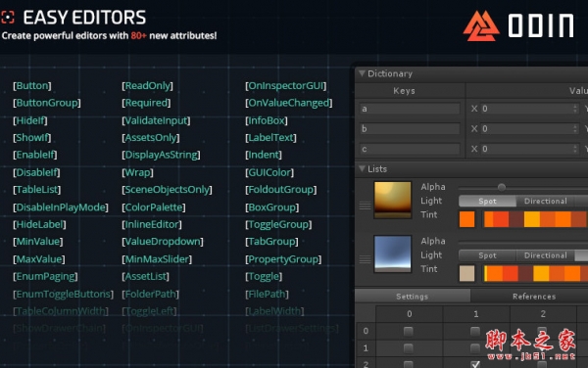Screen dimensions: 588x368
Task: Click the [MinMaxSlider] attribute text
Action: pos(157,259)
